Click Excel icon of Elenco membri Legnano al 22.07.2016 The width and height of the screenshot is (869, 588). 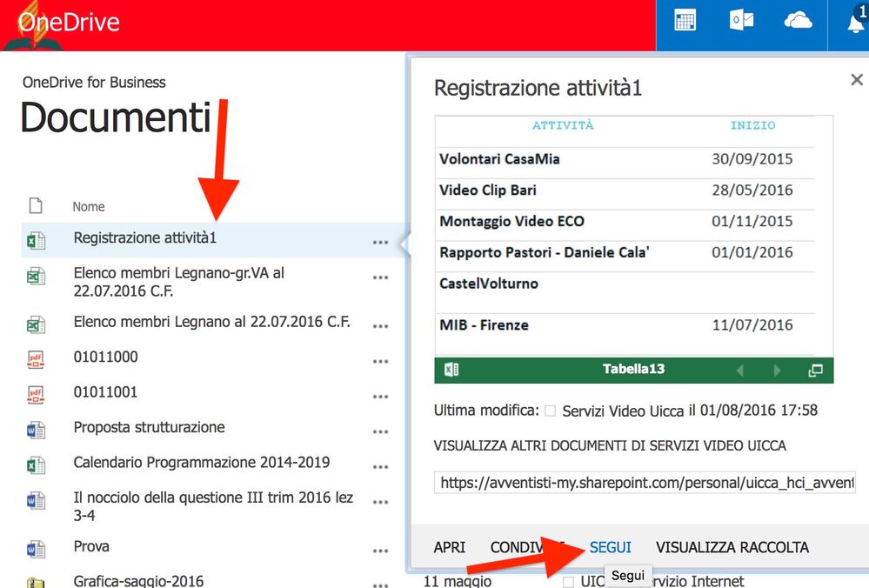pyautogui.click(x=37, y=324)
